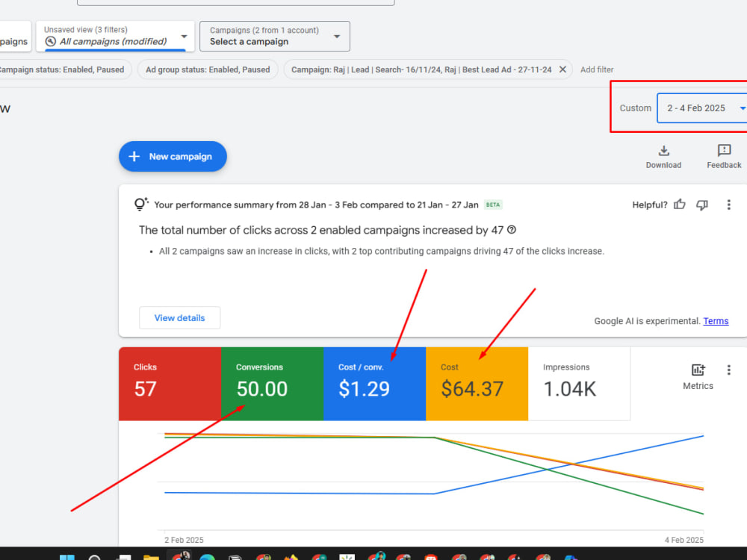Open the Metrics chart icon

pos(698,370)
